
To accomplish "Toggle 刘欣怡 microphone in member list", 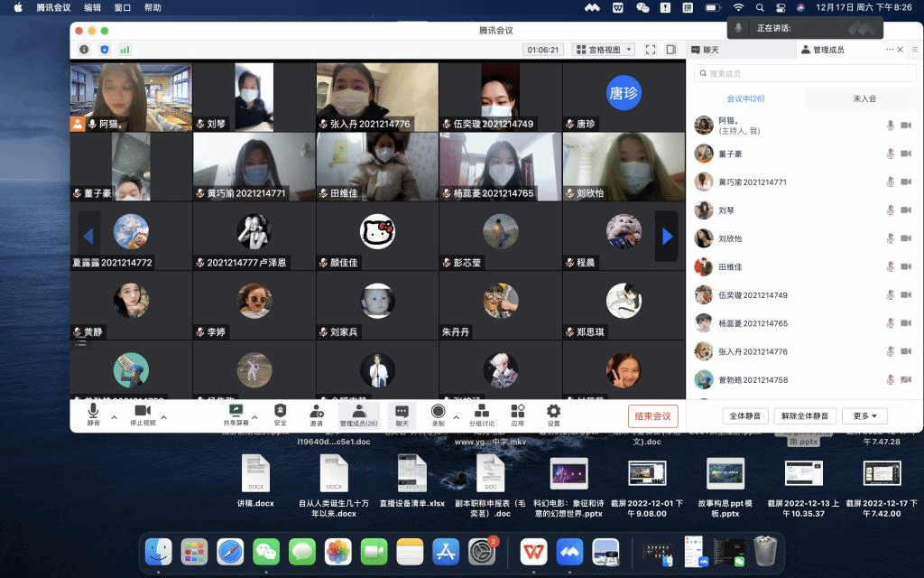I will click(891, 238).
